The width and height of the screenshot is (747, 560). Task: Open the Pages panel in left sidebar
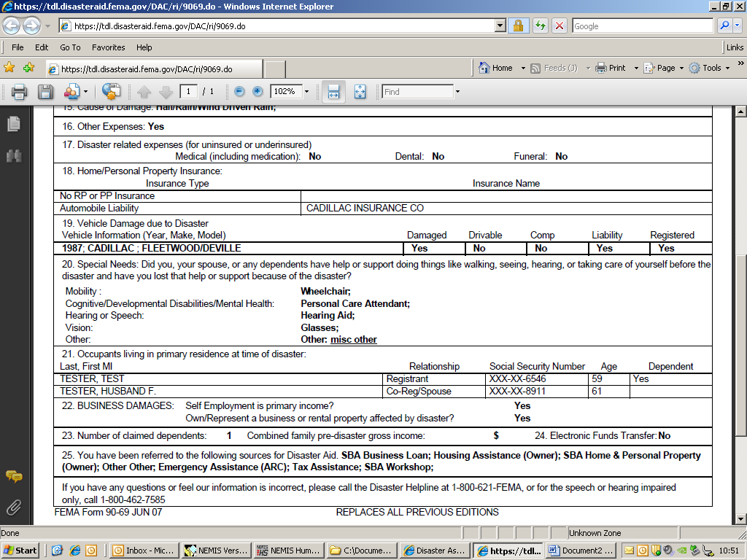tap(13, 124)
